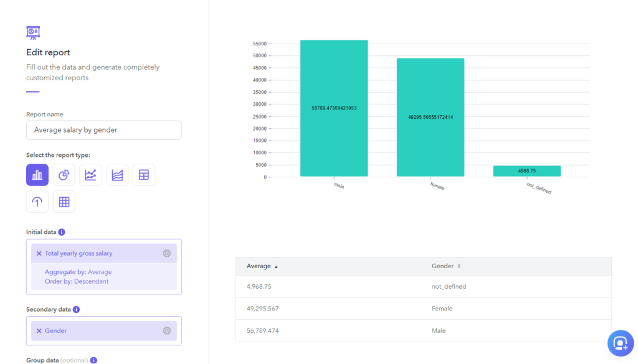The height and width of the screenshot is (364, 638).
Task: Select the stacked area chart report type
Action: tap(117, 175)
